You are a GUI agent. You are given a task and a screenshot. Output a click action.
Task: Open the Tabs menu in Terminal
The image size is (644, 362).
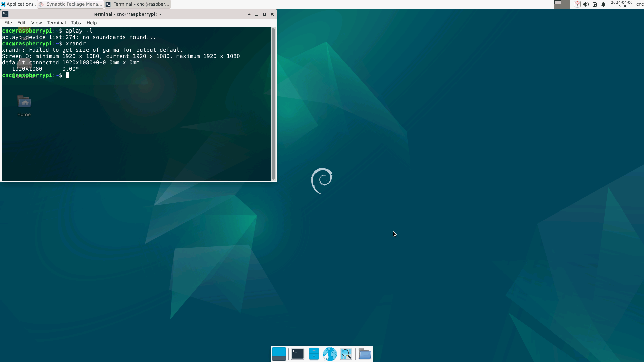(76, 23)
